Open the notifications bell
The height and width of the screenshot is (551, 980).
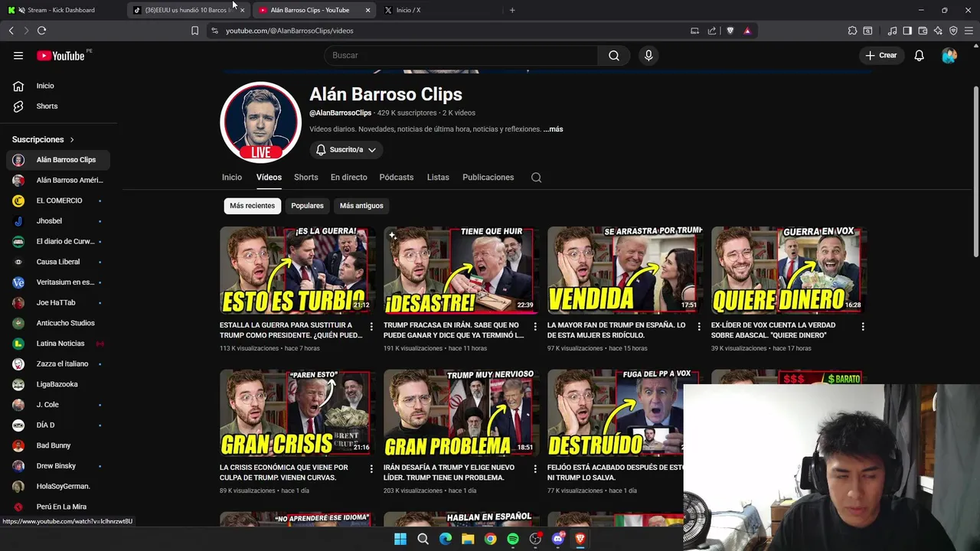click(x=919, y=55)
